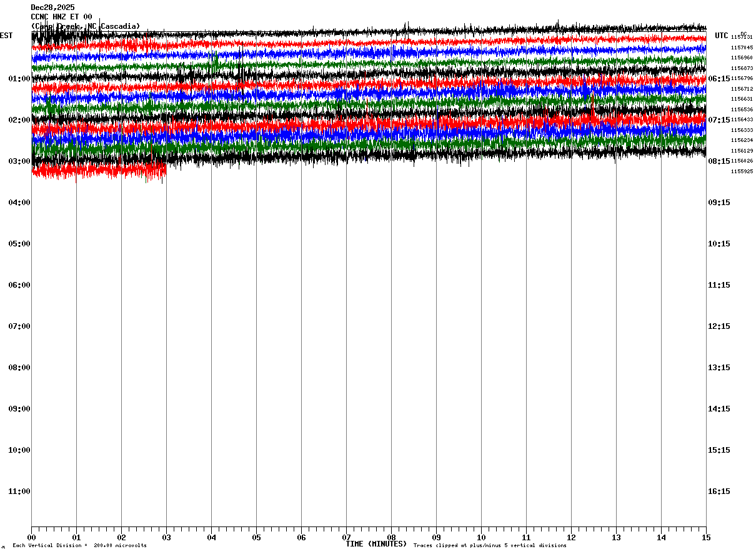Screen dimensions: 756x554
Task: Select the 04:00 EST time label
Action: (x=19, y=203)
